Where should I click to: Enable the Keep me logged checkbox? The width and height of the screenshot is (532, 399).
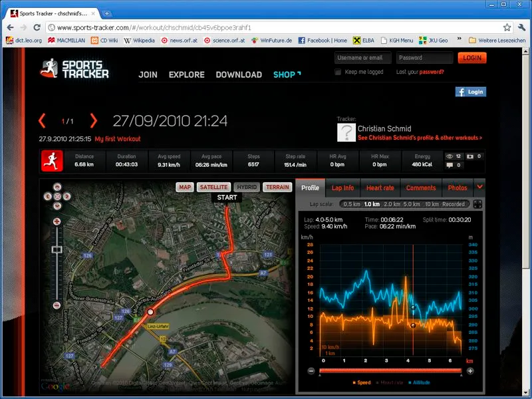pos(338,72)
